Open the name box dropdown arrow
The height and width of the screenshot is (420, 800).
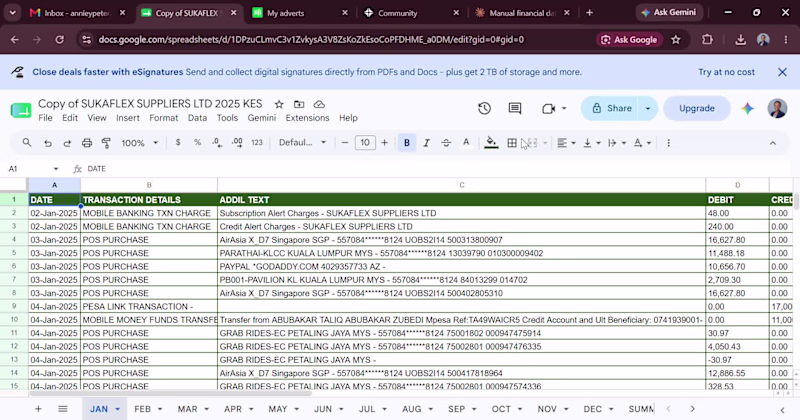coord(56,169)
